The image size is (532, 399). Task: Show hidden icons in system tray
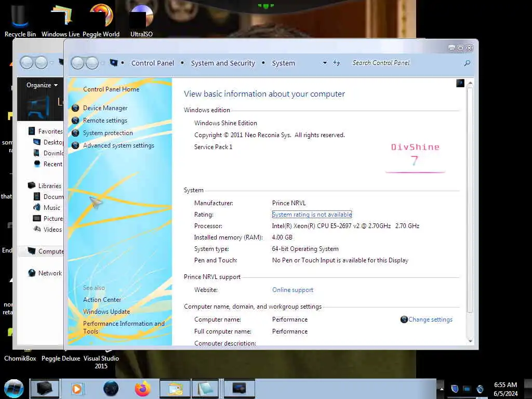442,389
